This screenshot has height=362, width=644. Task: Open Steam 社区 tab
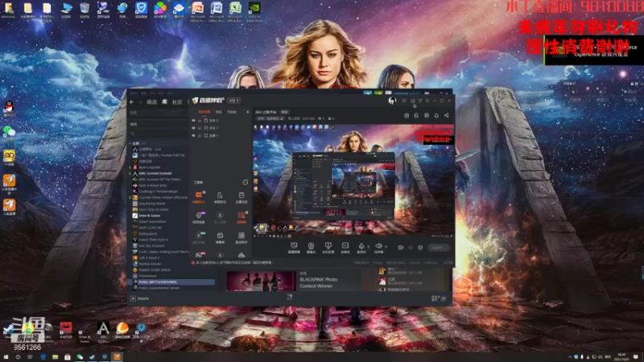tap(177, 102)
